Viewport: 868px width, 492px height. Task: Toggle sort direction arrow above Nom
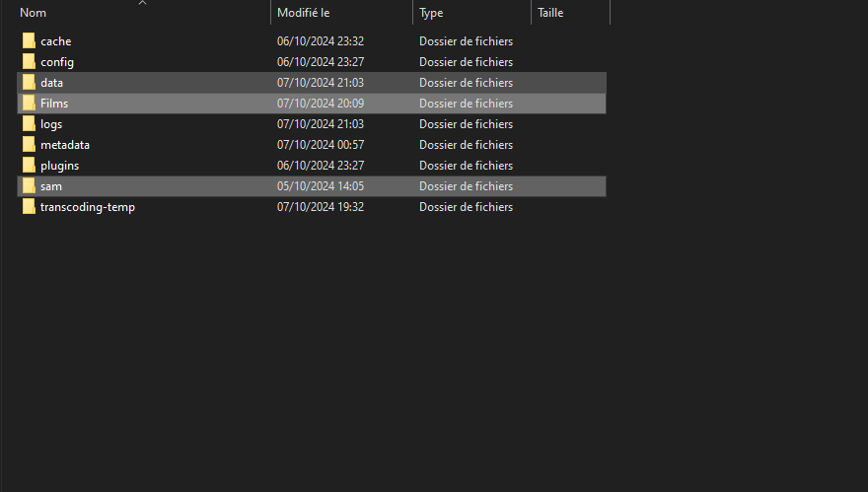(142, 3)
